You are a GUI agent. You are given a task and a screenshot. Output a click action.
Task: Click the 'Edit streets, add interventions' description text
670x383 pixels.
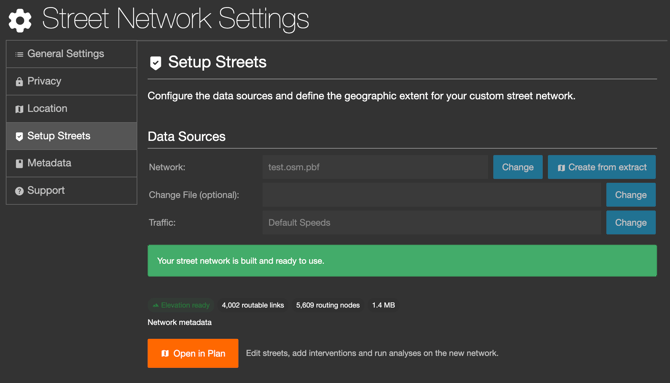pyautogui.click(x=372, y=354)
